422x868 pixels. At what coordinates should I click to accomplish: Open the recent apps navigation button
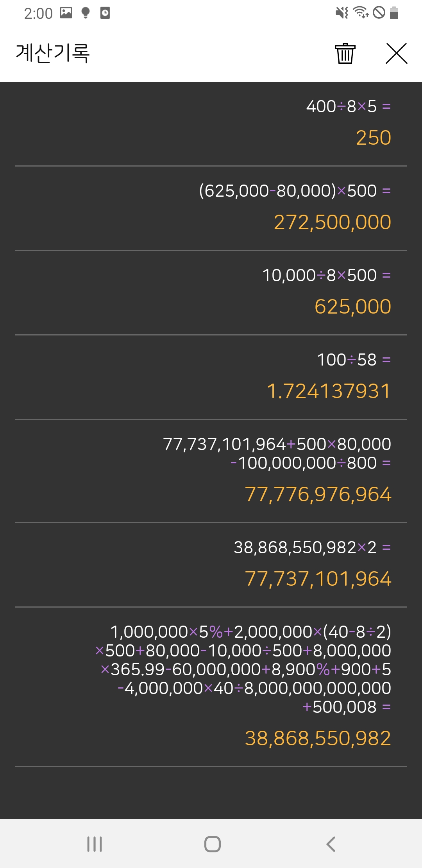pos(95,844)
